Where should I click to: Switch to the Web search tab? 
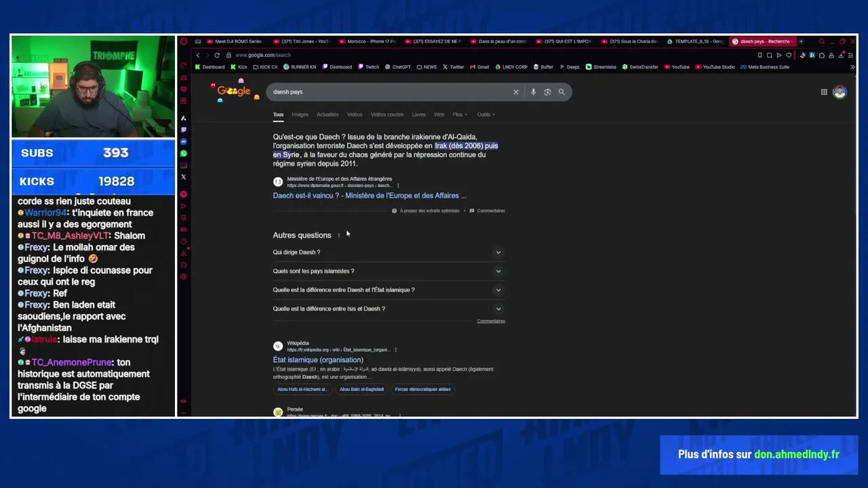coord(439,115)
